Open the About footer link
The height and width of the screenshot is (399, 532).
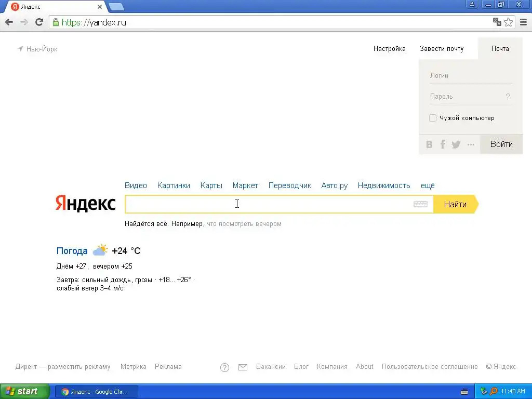(x=364, y=367)
